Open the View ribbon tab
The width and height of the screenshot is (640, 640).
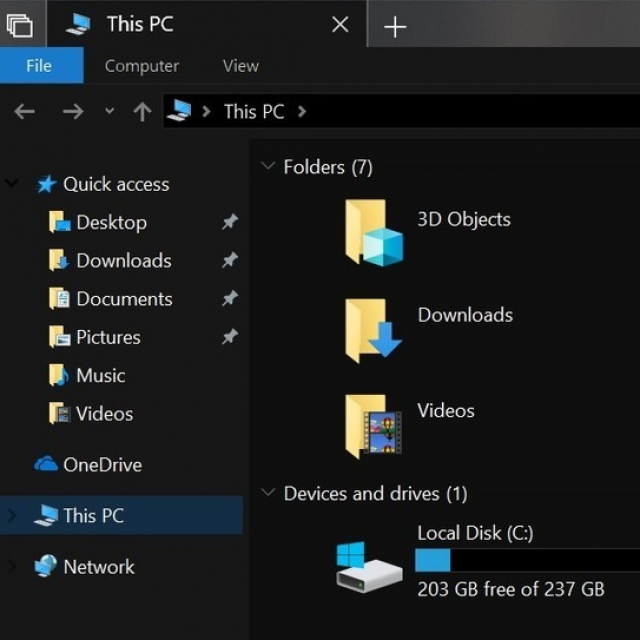coord(240,66)
